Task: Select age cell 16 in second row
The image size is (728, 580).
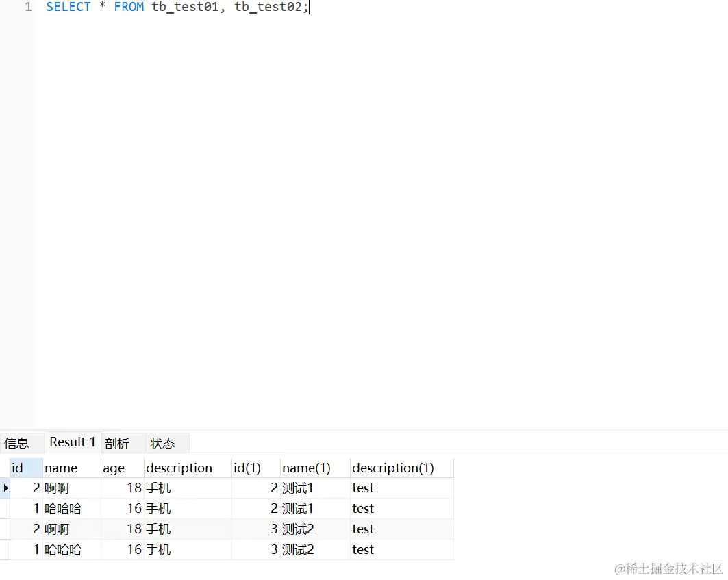Action: 122,509
